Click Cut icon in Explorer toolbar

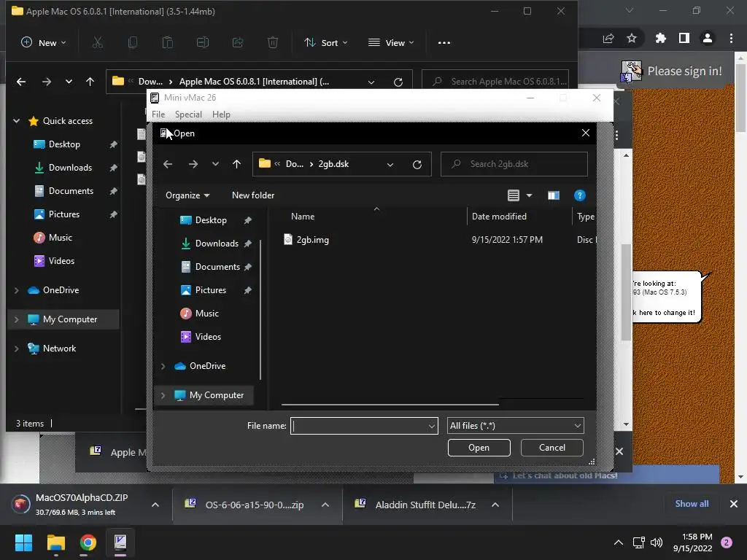pos(97,43)
